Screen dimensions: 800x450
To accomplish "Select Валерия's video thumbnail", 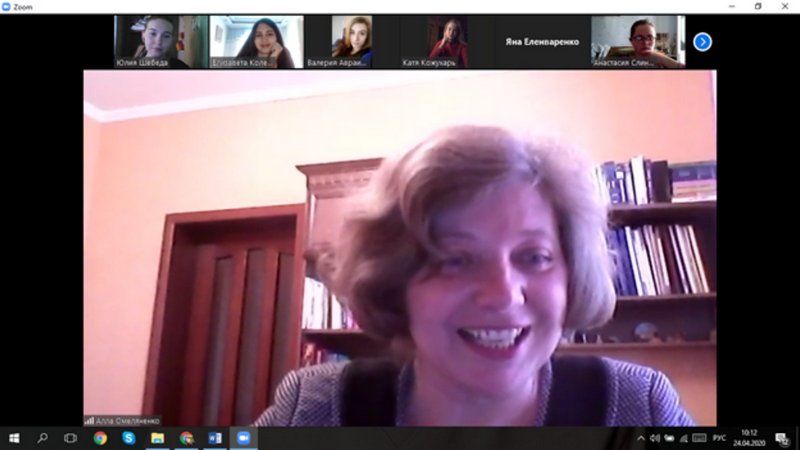I will 352,42.
